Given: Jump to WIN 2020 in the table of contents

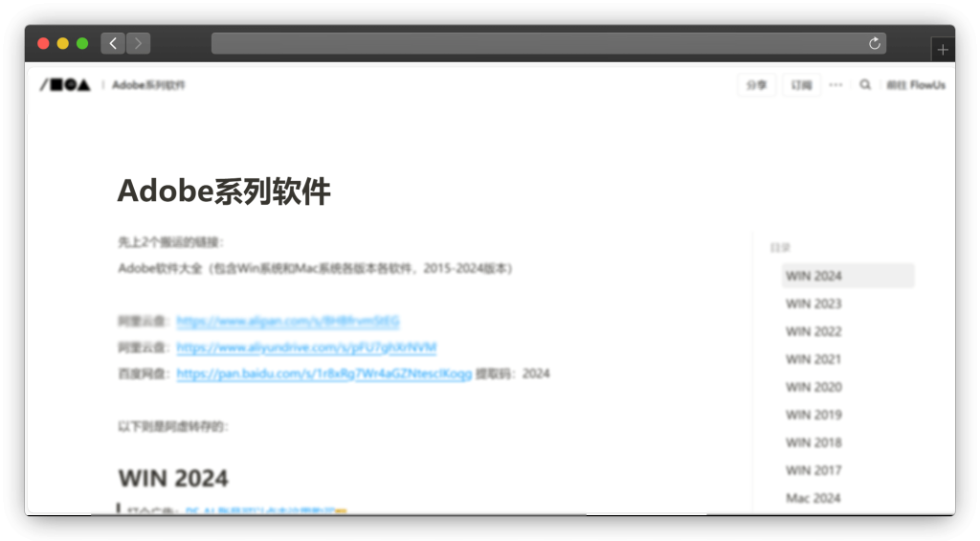Looking at the screenshot, I should [x=813, y=387].
